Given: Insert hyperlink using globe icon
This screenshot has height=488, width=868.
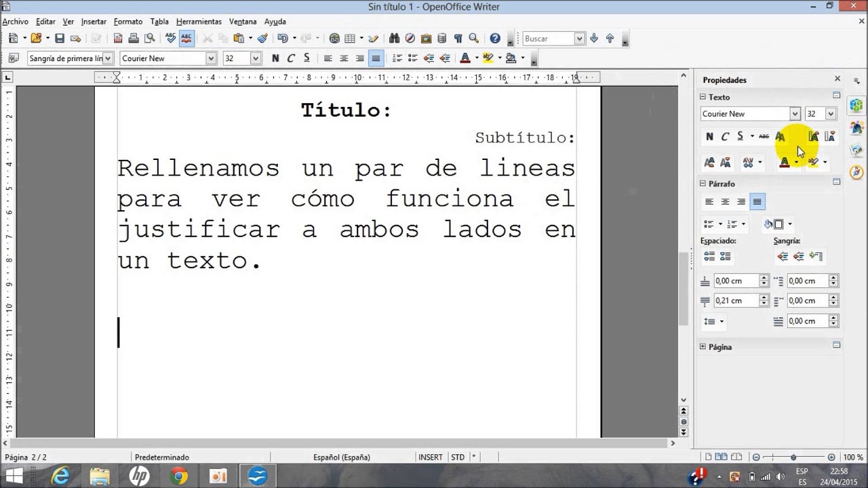Looking at the screenshot, I should point(334,39).
